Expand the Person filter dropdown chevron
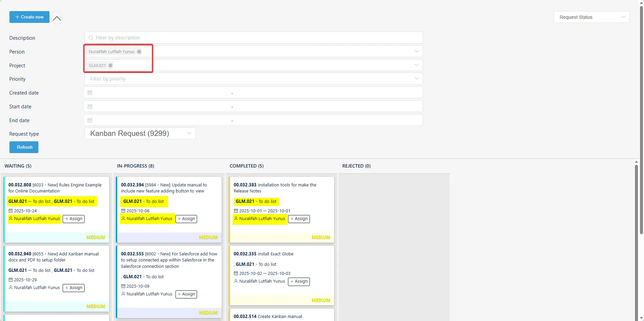Viewport: 644px width, 321px height. [x=416, y=51]
